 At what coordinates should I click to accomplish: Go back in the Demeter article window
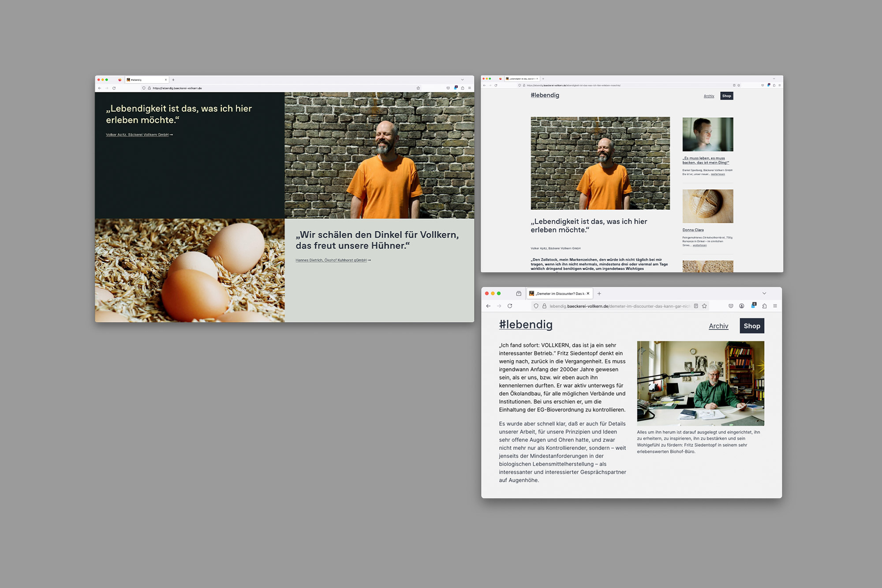click(488, 306)
